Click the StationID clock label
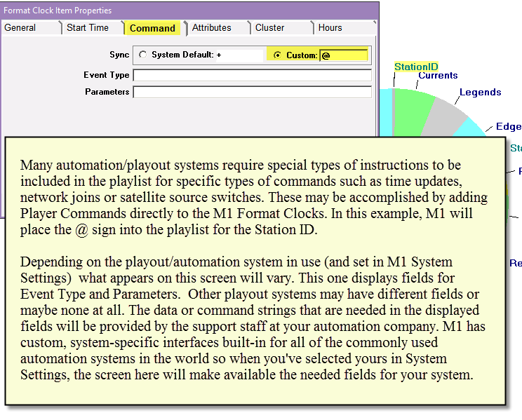 pos(416,67)
